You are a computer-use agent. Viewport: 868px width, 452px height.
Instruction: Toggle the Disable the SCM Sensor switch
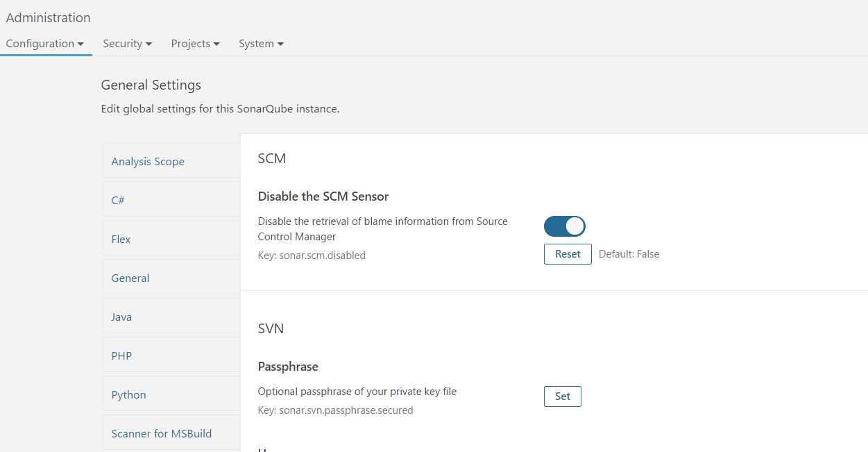[564, 226]
